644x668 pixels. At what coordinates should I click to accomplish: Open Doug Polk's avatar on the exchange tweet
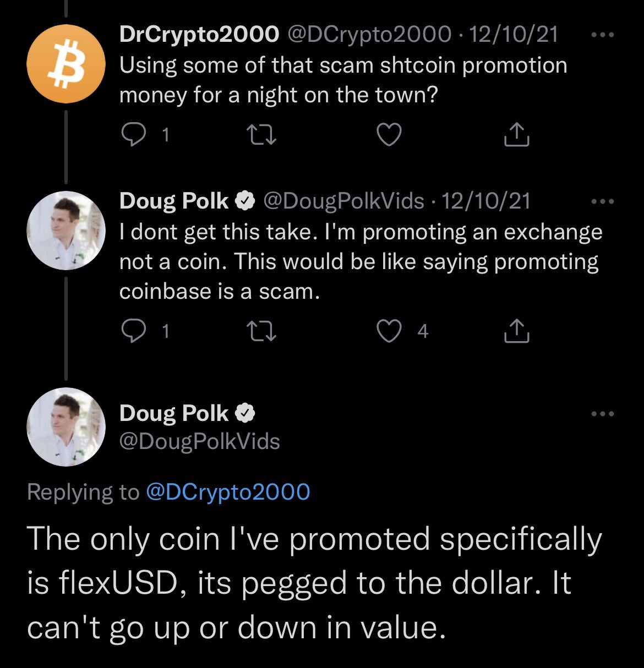point(66,231)
